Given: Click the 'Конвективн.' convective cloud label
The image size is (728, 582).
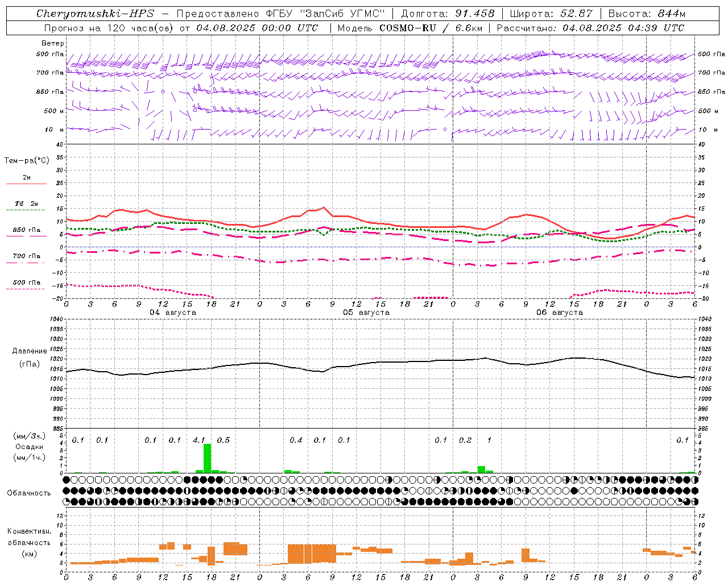Looking at the screenshot, I should pyautogui.click(x=29, y=531).
